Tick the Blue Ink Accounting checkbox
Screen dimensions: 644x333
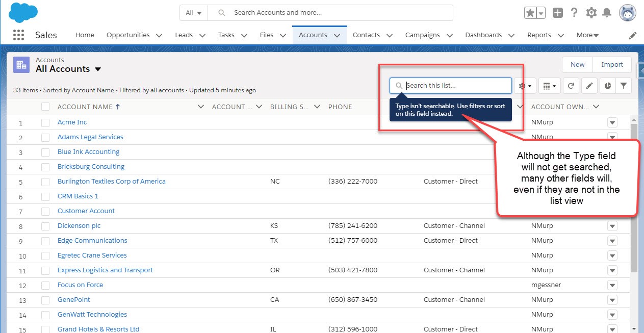tap(45, 152)
